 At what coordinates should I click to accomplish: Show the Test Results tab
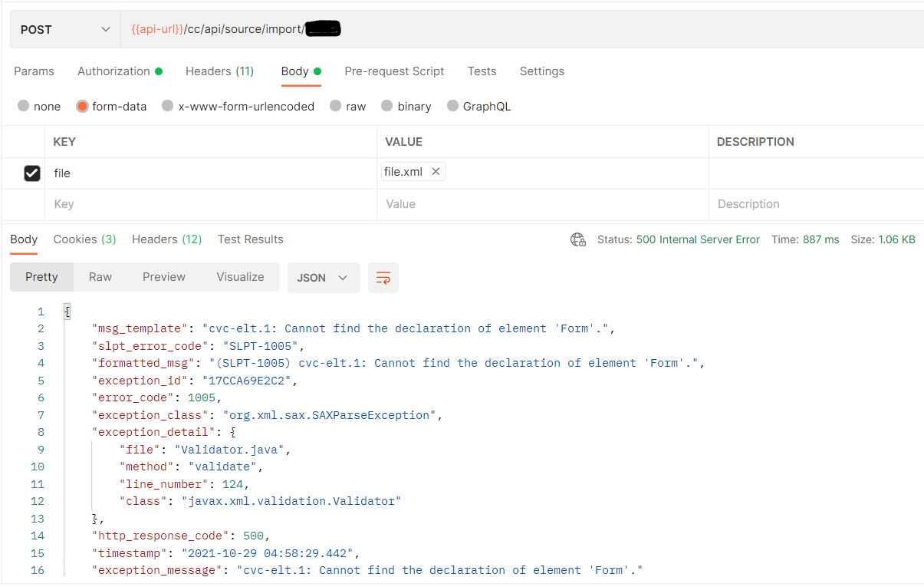(250, 239)
